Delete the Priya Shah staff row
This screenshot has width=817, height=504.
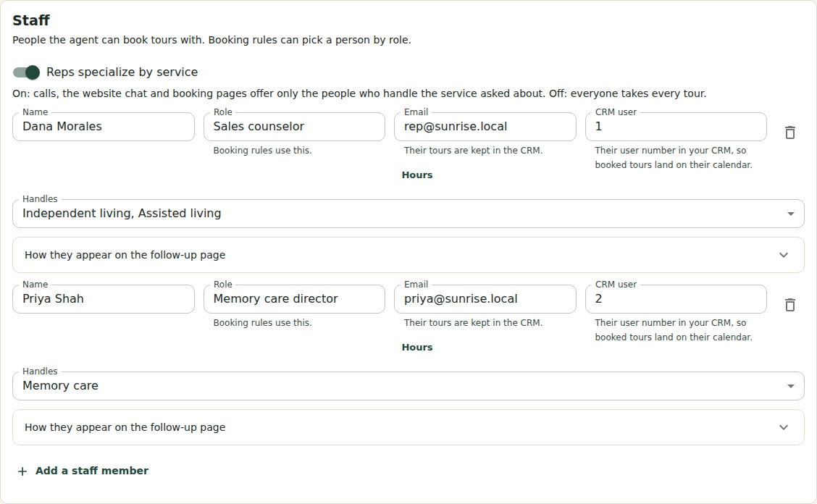click(790, 305)
